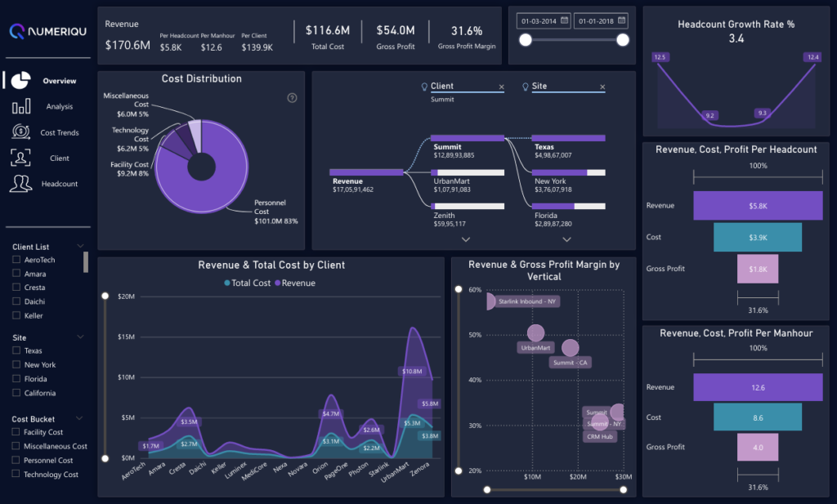
Task: Open the Headcount people icon
Action: coord(21,184)
